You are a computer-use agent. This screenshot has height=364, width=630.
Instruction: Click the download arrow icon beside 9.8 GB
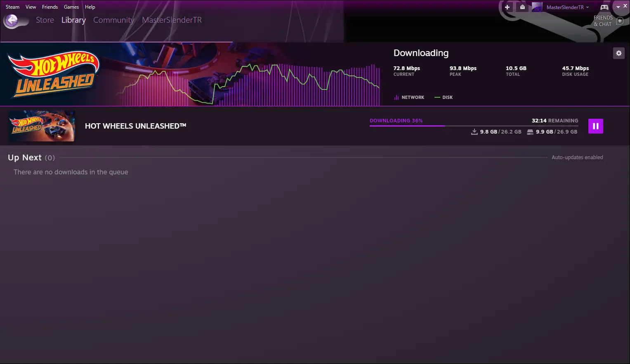tap(474, 132)
